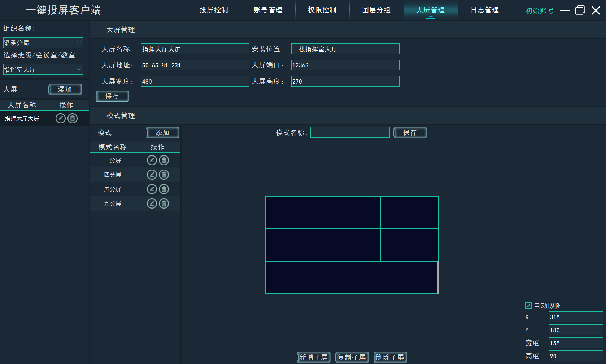This screenshot has width=606, height=364.
Task: Focus the sub-screen 高度 field
Action: [576, 356]
